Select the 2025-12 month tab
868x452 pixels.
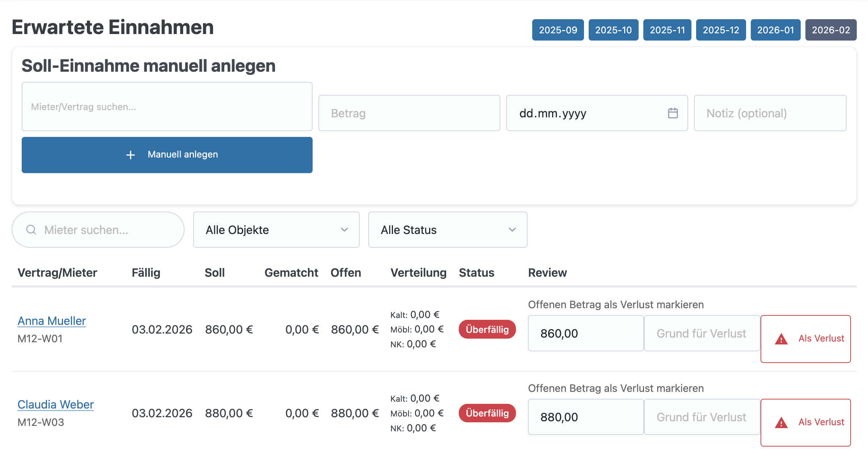coord(720,30)
